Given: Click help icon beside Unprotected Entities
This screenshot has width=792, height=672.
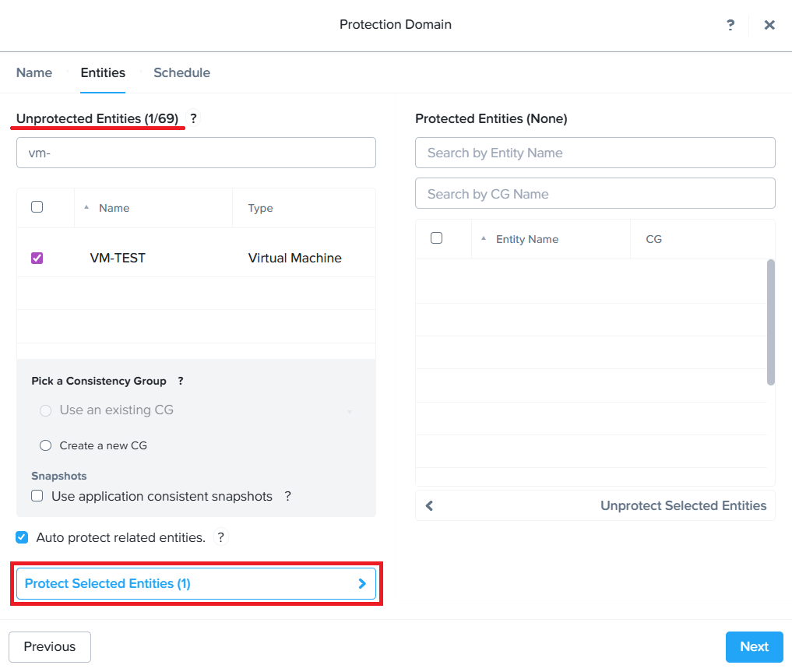Looking at the screenshot, I should coord(194,118).
